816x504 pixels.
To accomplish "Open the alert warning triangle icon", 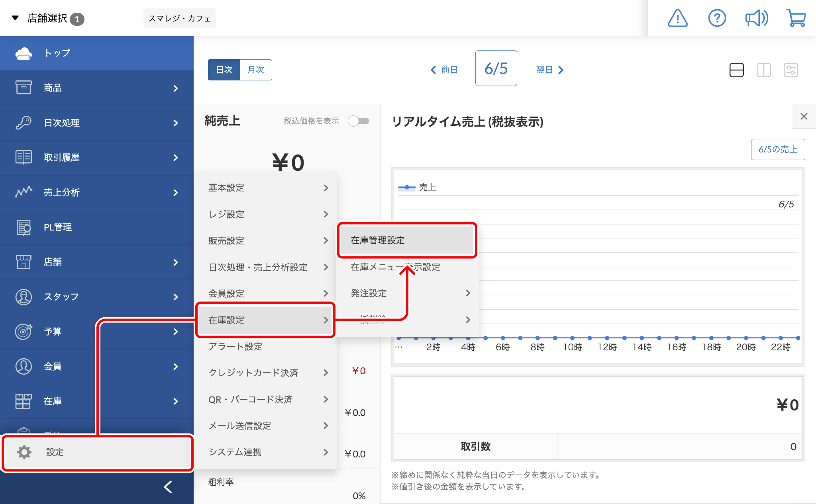I will [x=677, y=18].
